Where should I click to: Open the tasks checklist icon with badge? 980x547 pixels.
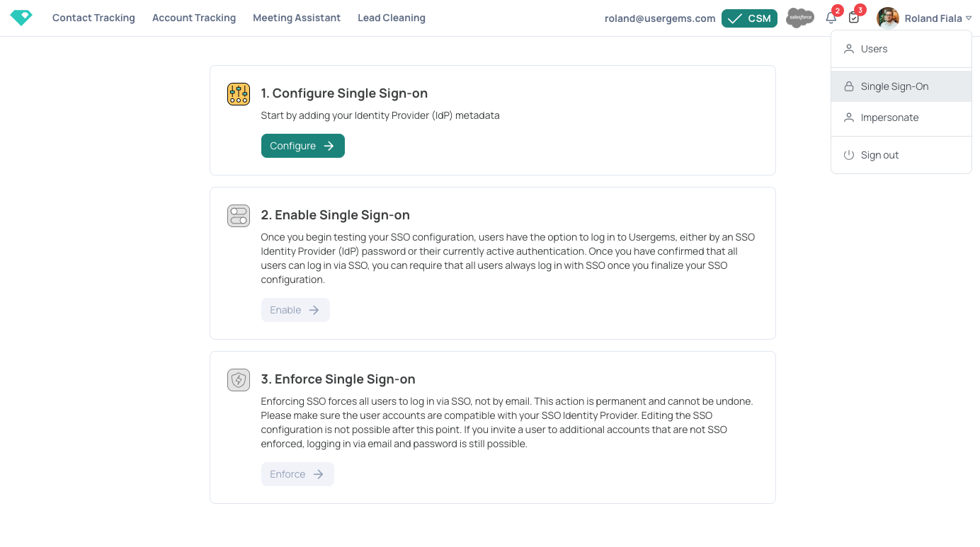(854, 18)
